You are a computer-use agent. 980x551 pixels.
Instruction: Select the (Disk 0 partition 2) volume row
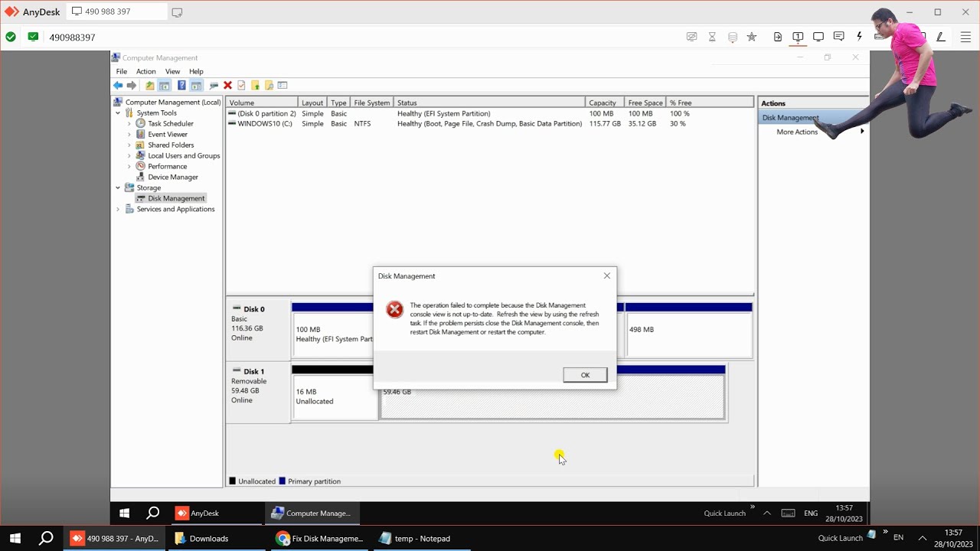point(490,113)
